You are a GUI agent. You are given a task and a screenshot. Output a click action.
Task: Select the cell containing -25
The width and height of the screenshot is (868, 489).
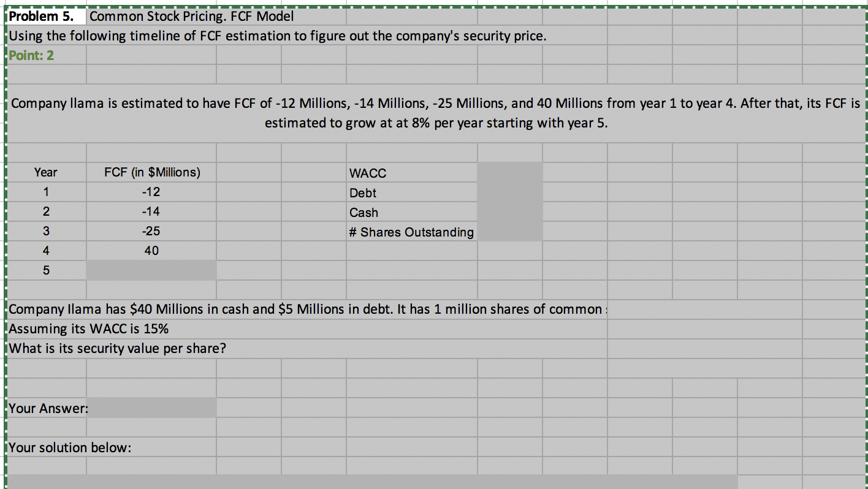coord(151,231)
